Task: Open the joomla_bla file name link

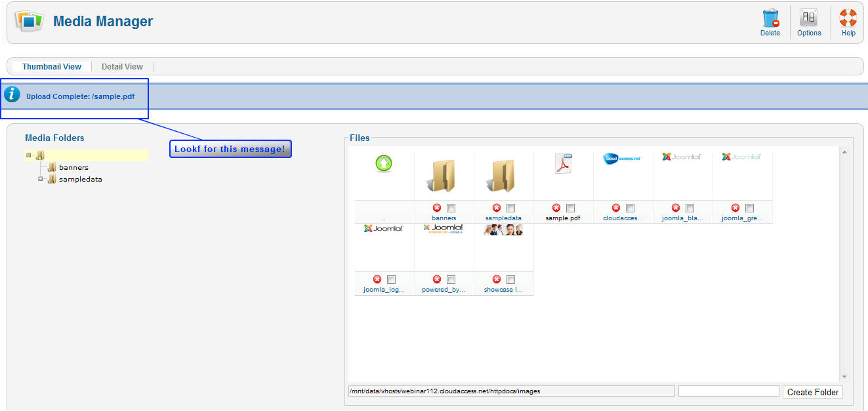Action: [x=682, y=218]
